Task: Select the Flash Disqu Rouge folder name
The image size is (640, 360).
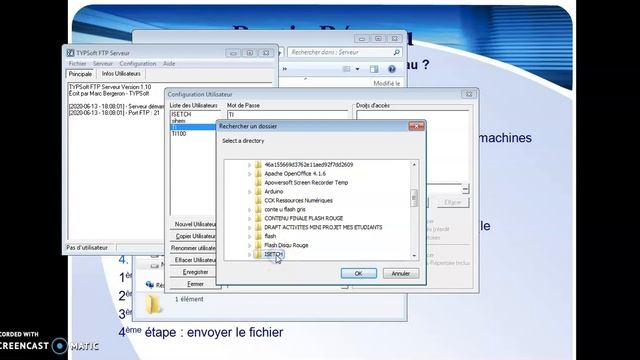Action: (x=286, y=245)
